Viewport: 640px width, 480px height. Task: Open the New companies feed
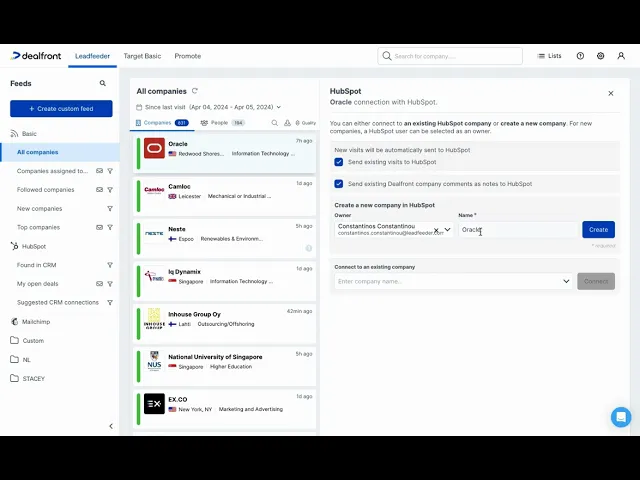40,209
